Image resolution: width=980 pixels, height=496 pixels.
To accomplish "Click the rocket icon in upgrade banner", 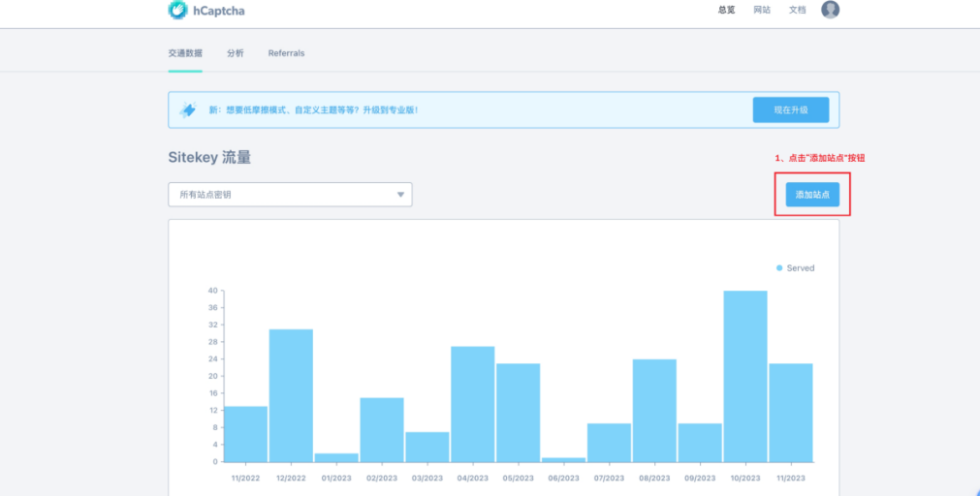I will point(188,110).
